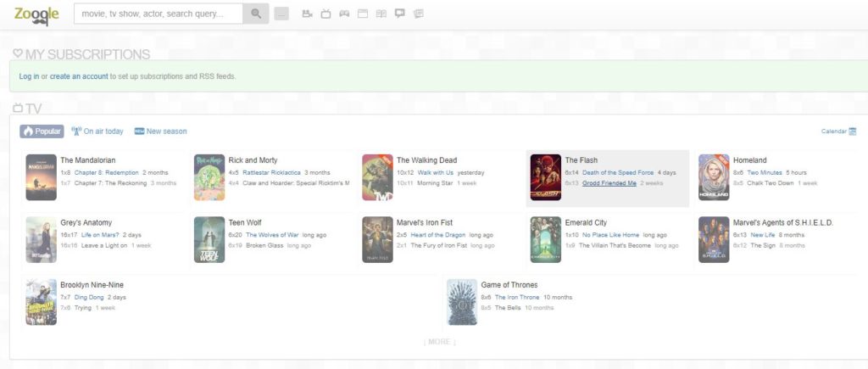Image resolution: width=868 pixels, height=369 pixels.
Task: Open S.H.I.E.L.D. episode New Life
Action: pos(763,235)
